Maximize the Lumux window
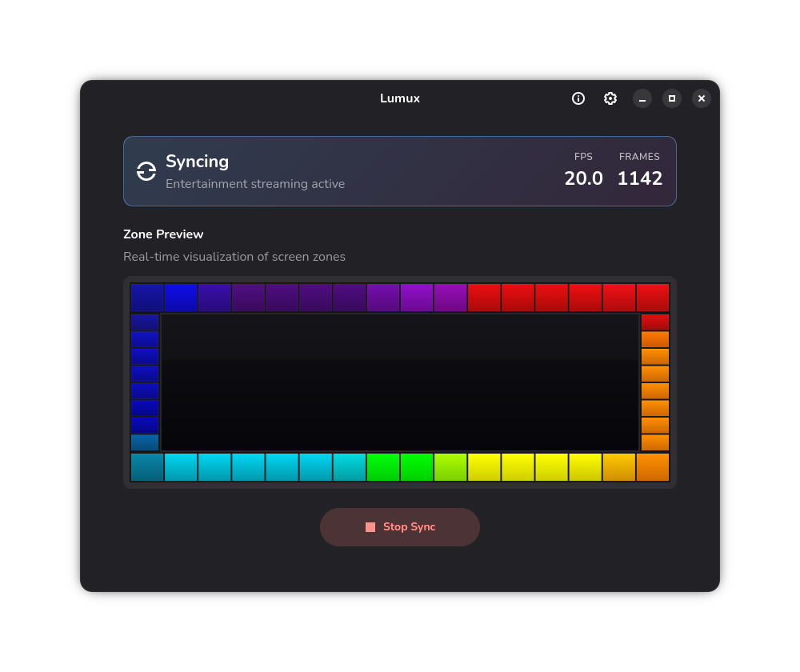The image size is (800, 672). point(672,98)
